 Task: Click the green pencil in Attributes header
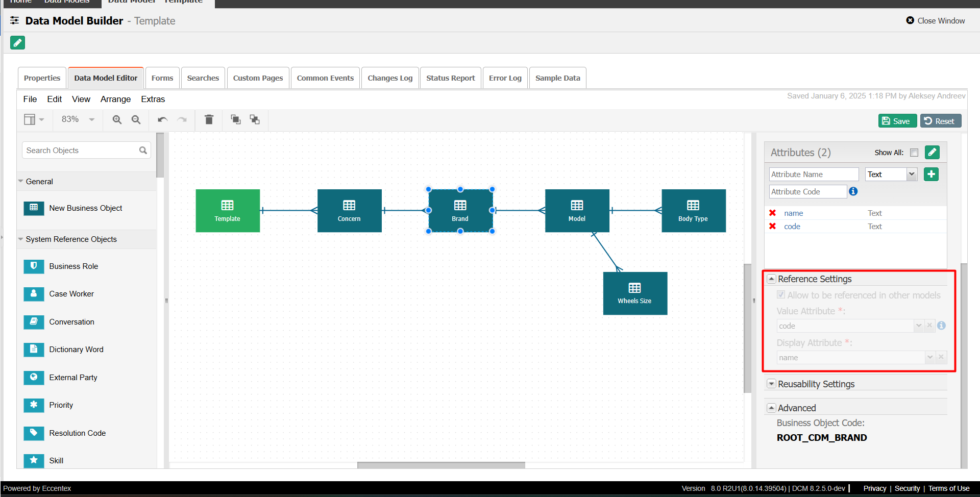pyautogui.click(x=932, y=152)
